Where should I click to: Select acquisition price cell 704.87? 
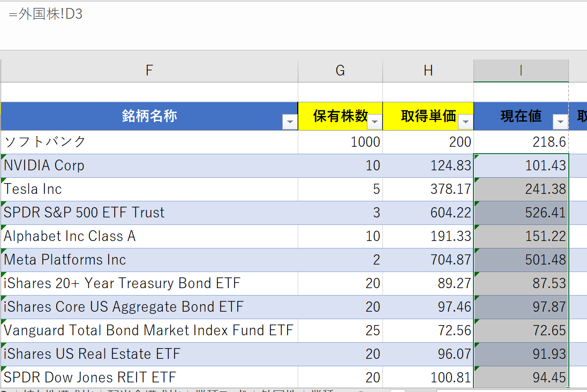(x=428, y=260)
